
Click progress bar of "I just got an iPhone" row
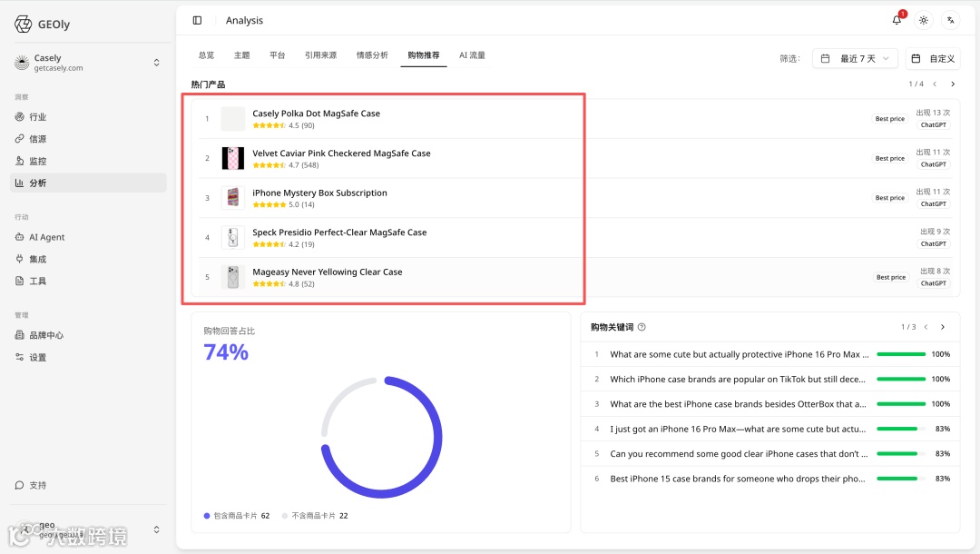coord(901,429)
